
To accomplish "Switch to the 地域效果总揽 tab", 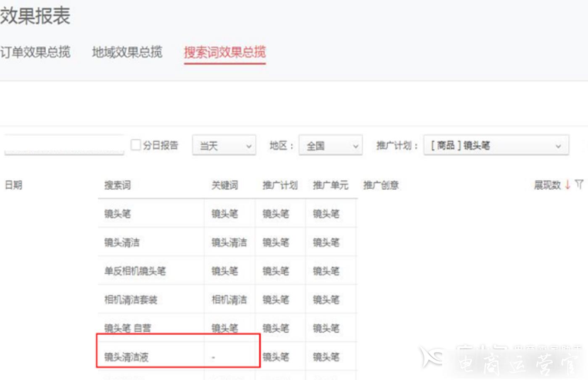I will tap(127, 54).
